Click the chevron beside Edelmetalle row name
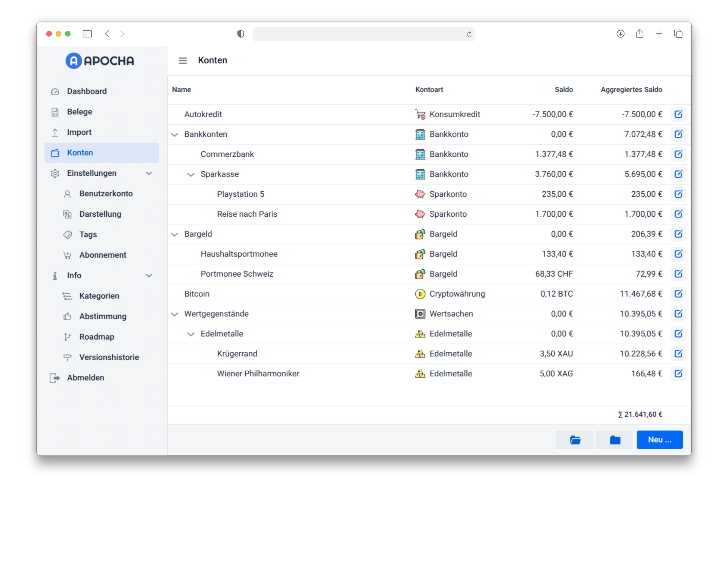This screenshot has width=728, height=582. click(191, 334)
